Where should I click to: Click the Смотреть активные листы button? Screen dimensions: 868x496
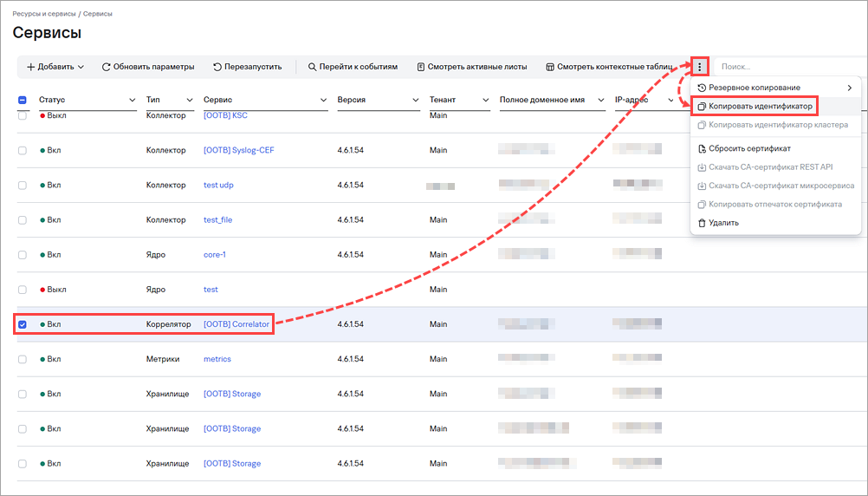coord(471,67)
